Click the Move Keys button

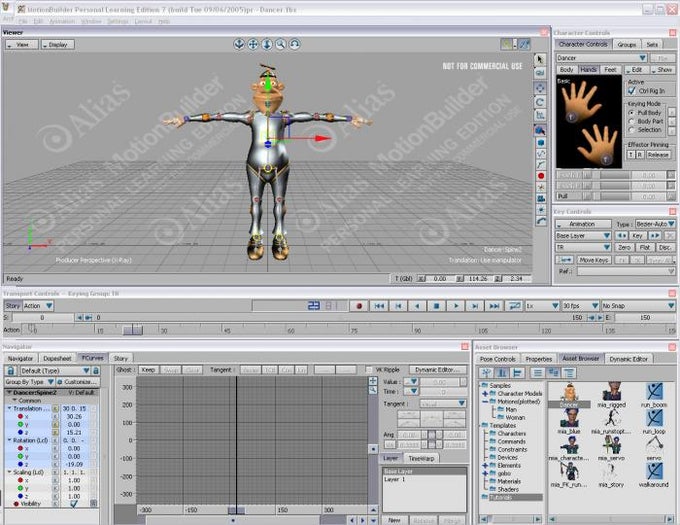594,260
